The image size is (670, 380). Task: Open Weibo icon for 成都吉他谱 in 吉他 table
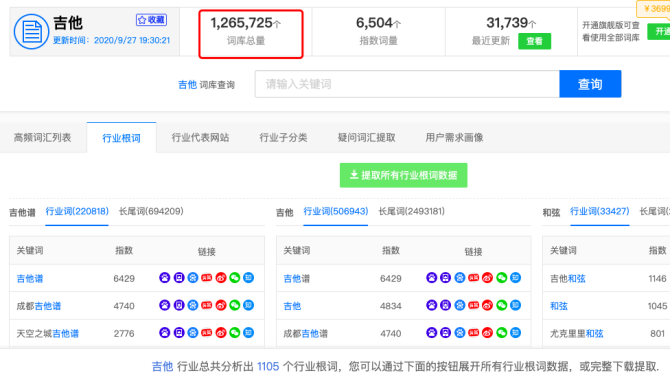coord(488,333)
